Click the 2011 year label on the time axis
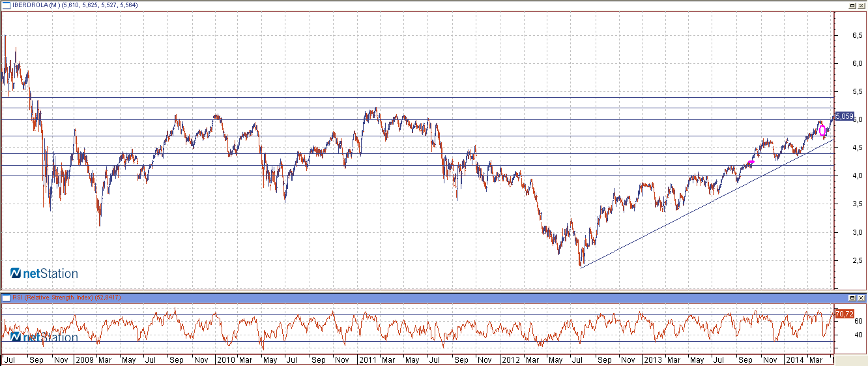This screenshot has width=868, height=366. 367,359
